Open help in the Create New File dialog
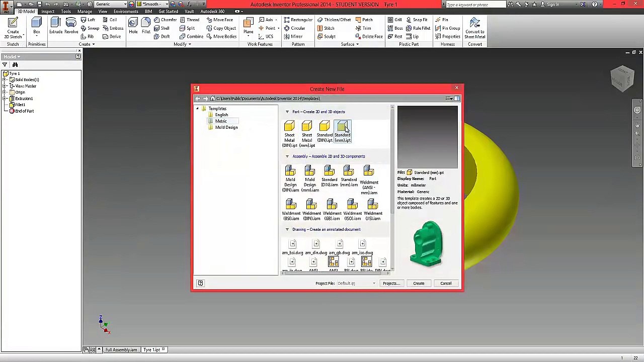 200,283
